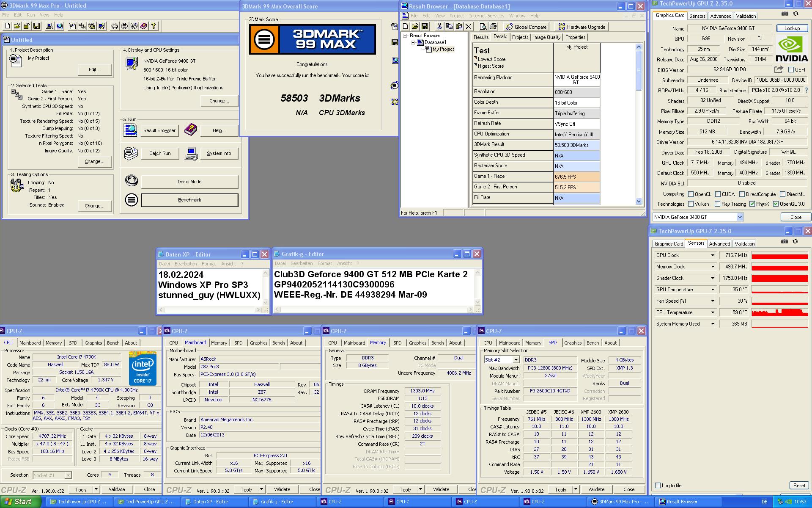Click Cut scissors icon in Result Browser toolbar
This screenshot has height=508, width=812.
(x=439, y=26)
